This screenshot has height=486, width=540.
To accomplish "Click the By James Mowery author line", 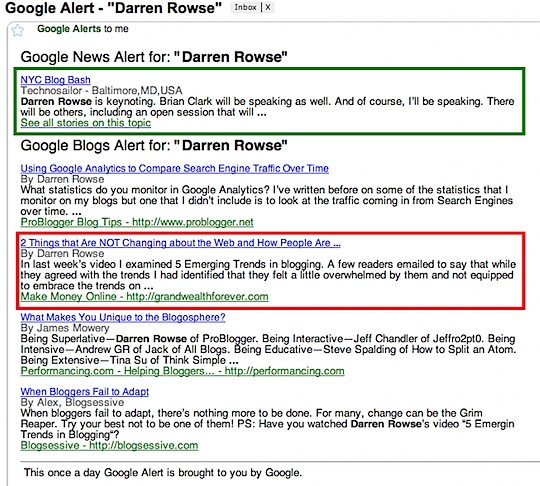I will coord(65,328).
